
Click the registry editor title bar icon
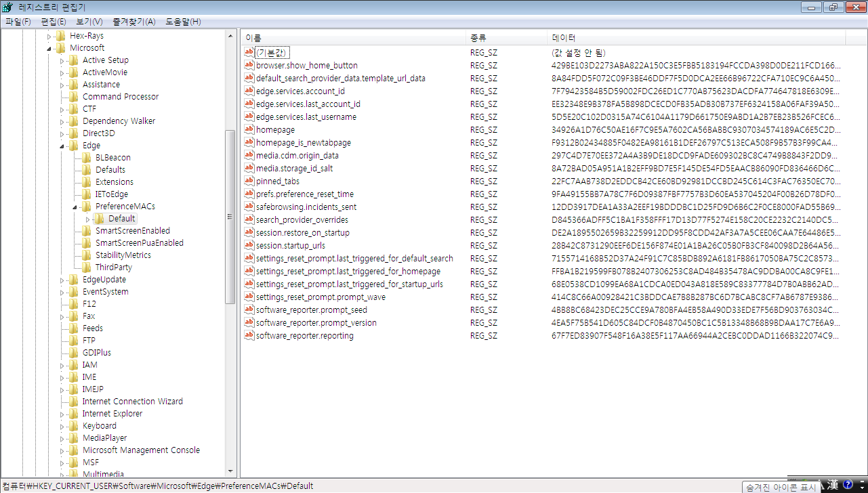tap(9, 7)
